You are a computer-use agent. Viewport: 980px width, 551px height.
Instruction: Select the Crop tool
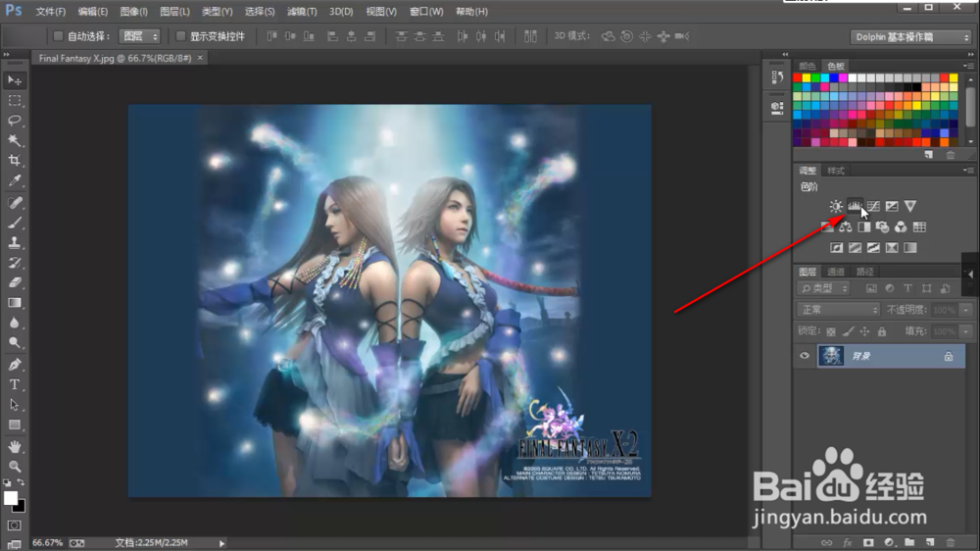pos(15,160)
